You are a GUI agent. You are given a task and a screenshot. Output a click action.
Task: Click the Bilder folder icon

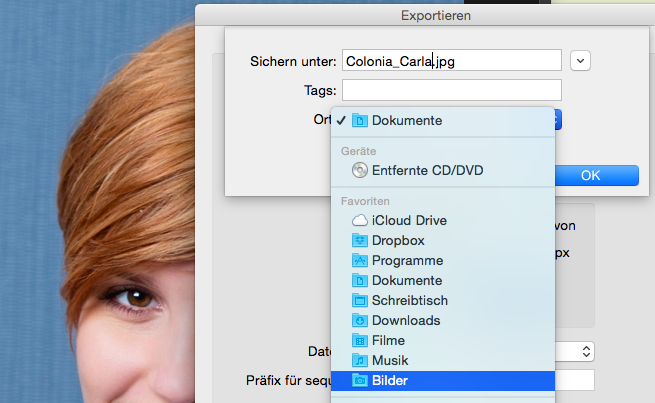pyautogui.click(x=360, y=380)
